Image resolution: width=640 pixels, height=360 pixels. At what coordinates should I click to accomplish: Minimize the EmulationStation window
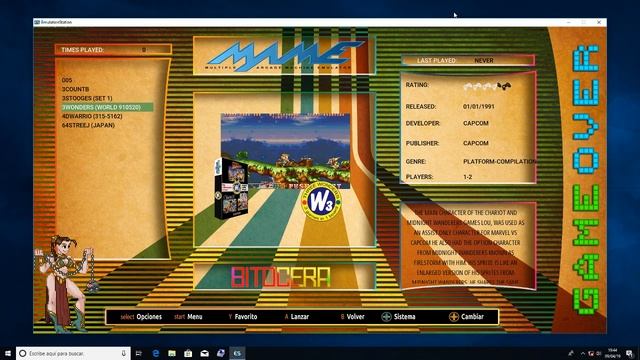[569, 22]
